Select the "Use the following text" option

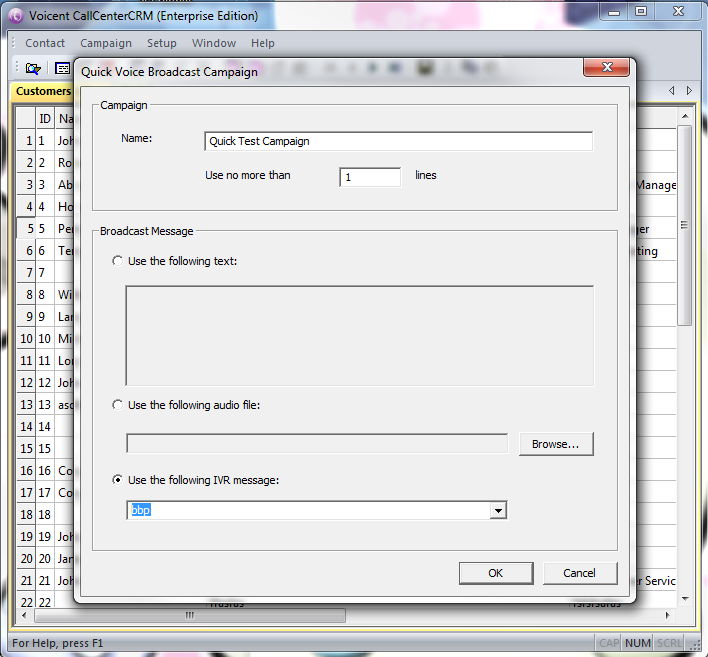pos(119,261)
